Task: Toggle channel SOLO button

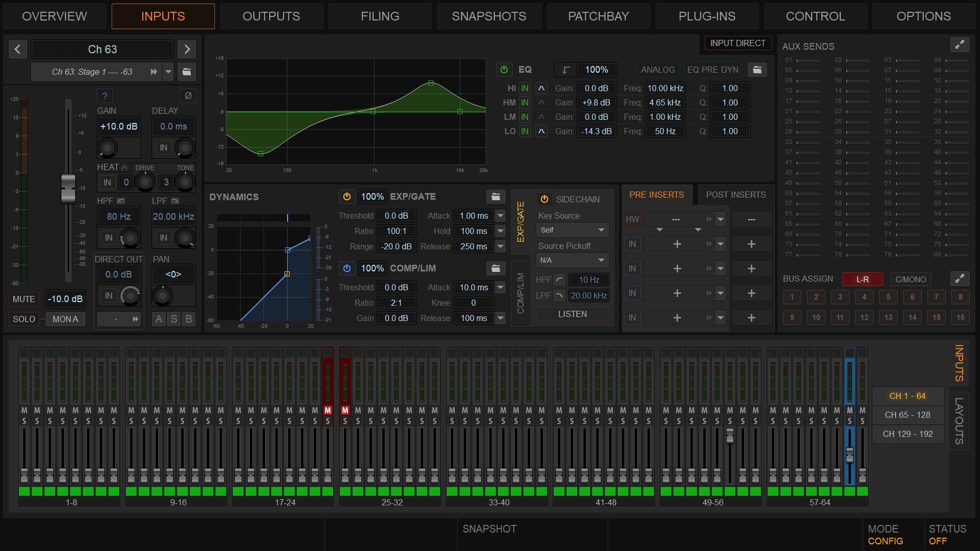Action: [24, 319]
